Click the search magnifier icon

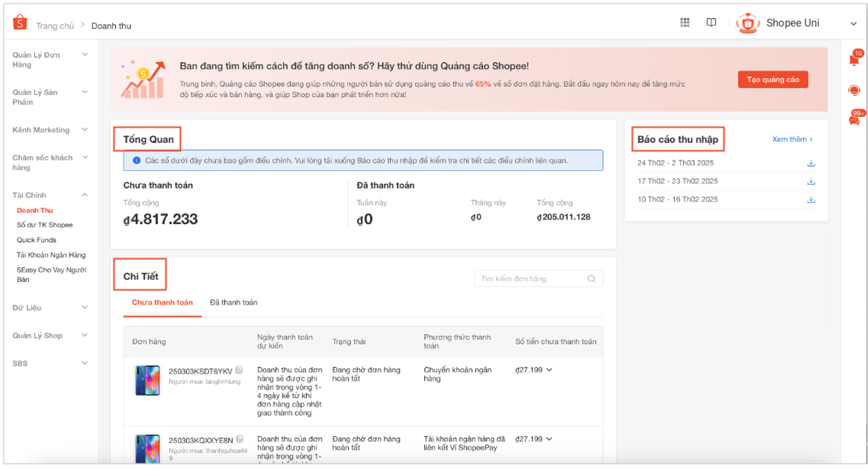tap(591, 279)
